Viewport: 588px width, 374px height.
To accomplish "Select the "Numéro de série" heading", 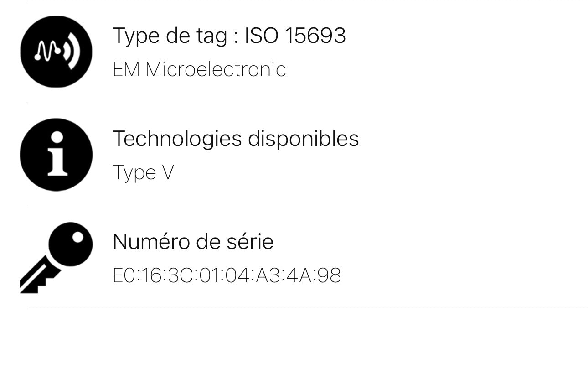I will click(193, 242).
